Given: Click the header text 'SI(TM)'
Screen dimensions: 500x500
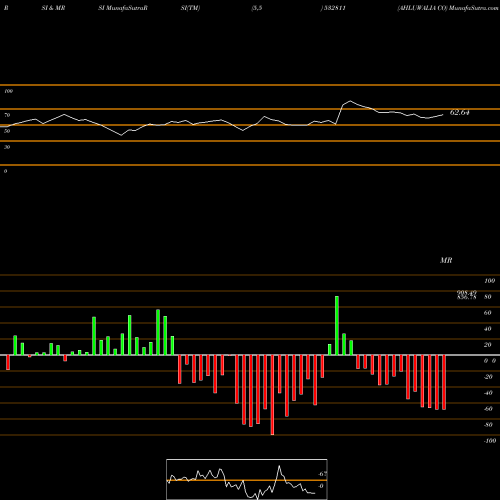Looking at the screenshot, I should [190, 8].
